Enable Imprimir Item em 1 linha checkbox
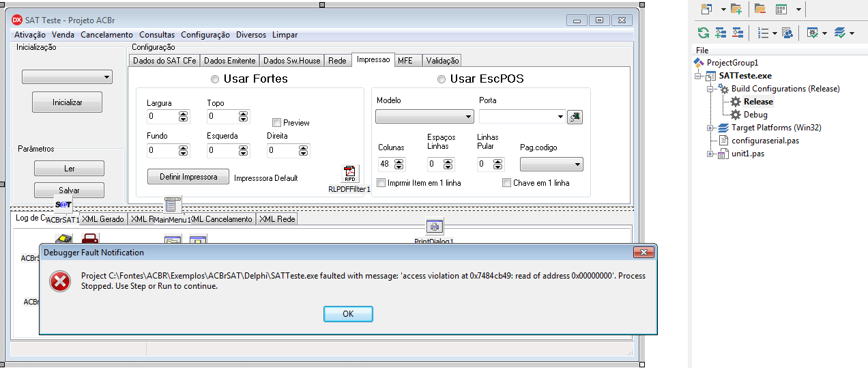This screenshot has height=368, width=868. (381, 183)
